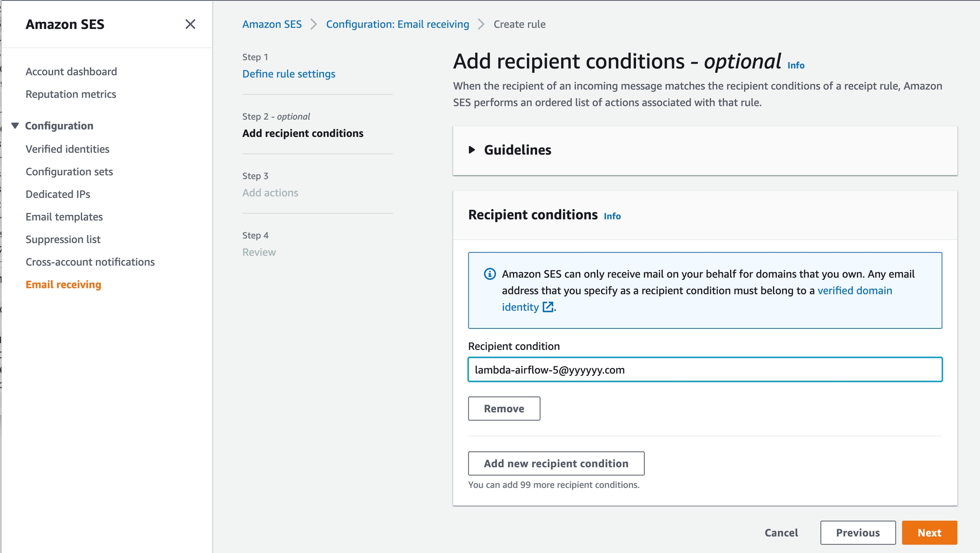The height and width of the screenshot is (553, 980).
Task: Expand the Guidelines section
Action: point(472,150)
